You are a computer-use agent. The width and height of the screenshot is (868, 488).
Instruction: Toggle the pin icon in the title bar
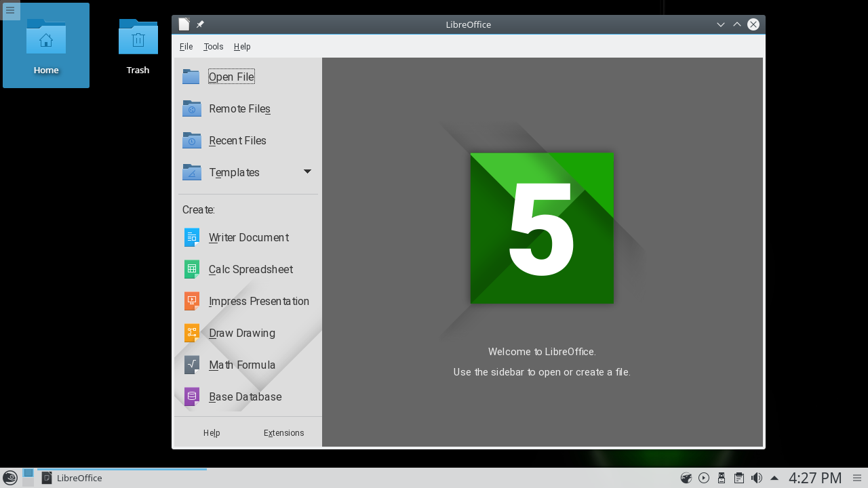[200, 24]
